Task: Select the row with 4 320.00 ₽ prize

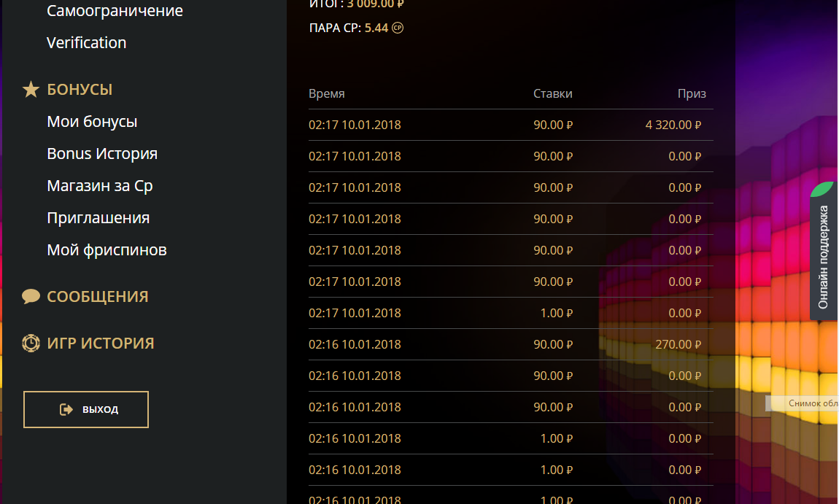Action: click(x=510, y=125)
